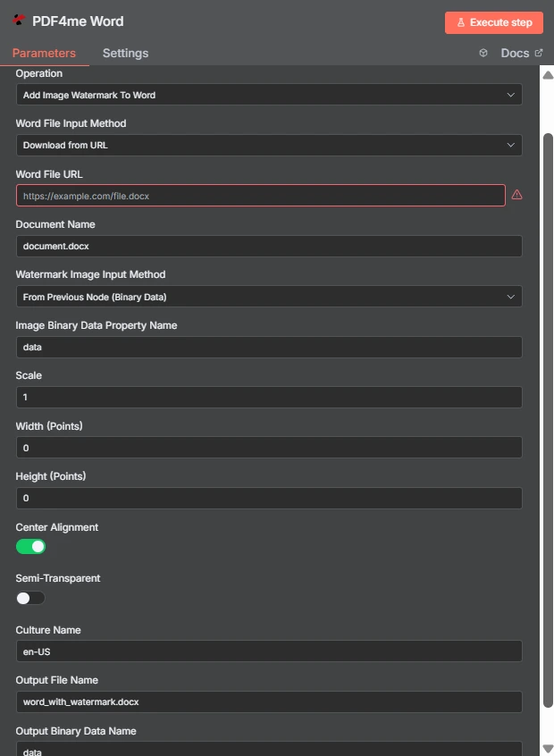Open the Docs link

[x=522, y=53]
